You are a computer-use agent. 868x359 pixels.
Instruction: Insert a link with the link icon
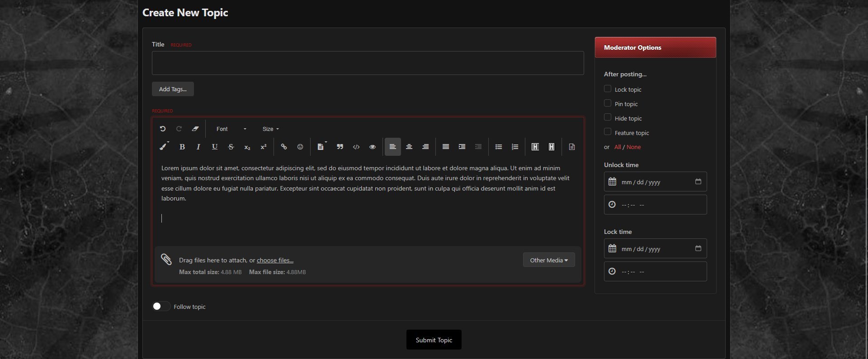tap(284, 147)
